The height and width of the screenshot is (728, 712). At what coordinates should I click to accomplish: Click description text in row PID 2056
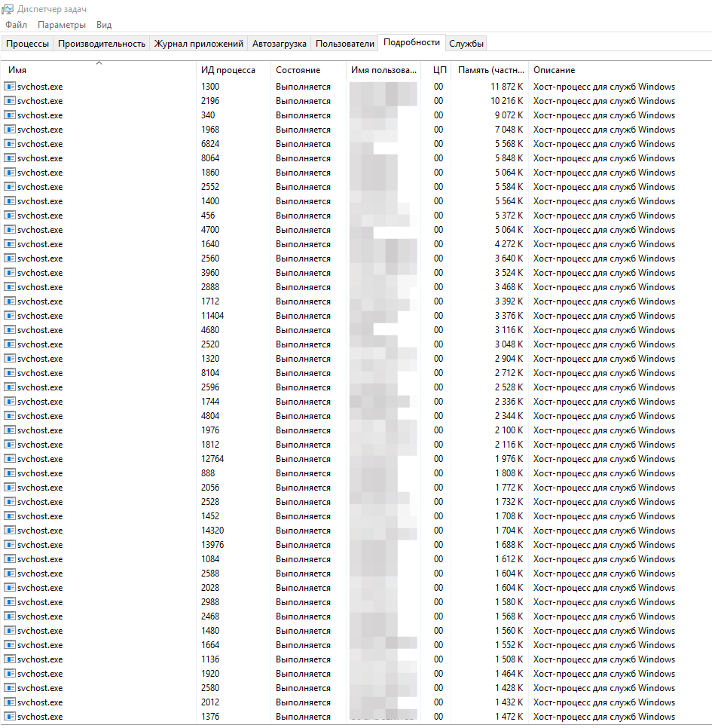point(604,488)
